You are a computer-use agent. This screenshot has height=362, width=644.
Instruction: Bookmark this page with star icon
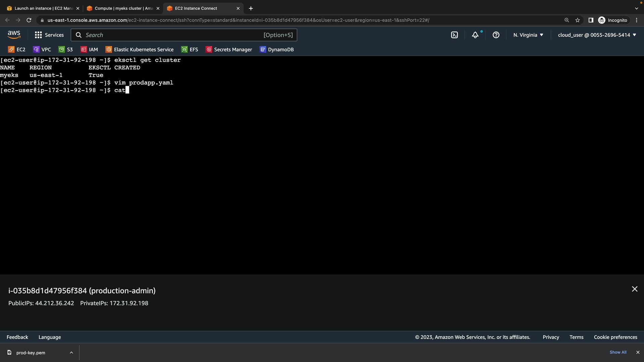[578, 20]
